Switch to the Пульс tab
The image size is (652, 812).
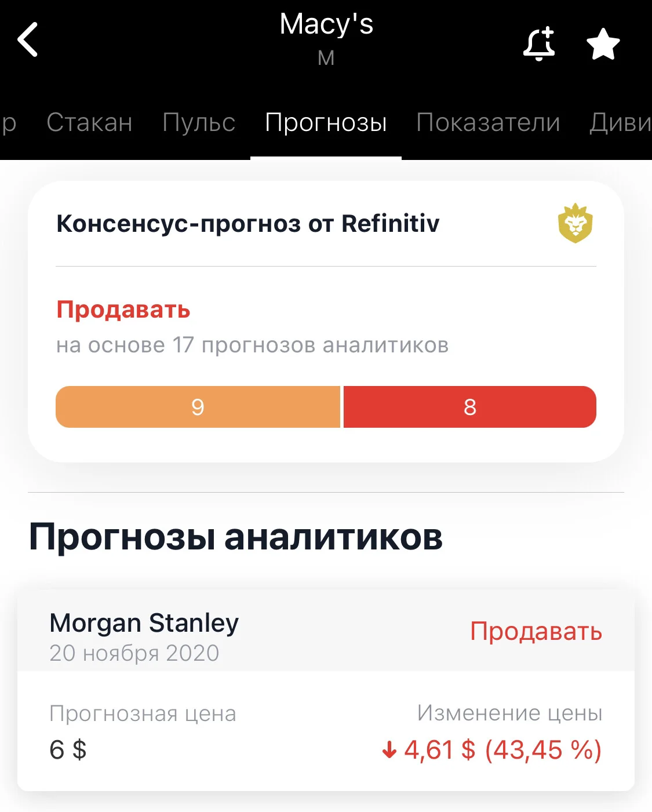(x=199, y=122)
